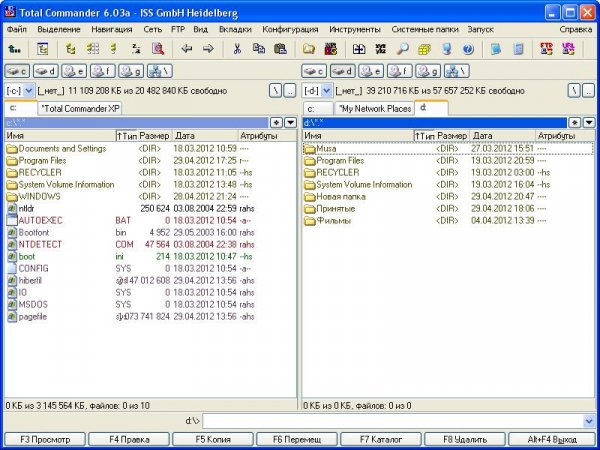Click F6 Перемещ button
Viewport: 600px width, 450px height.
pyautogui.click(x=297, y=439)
